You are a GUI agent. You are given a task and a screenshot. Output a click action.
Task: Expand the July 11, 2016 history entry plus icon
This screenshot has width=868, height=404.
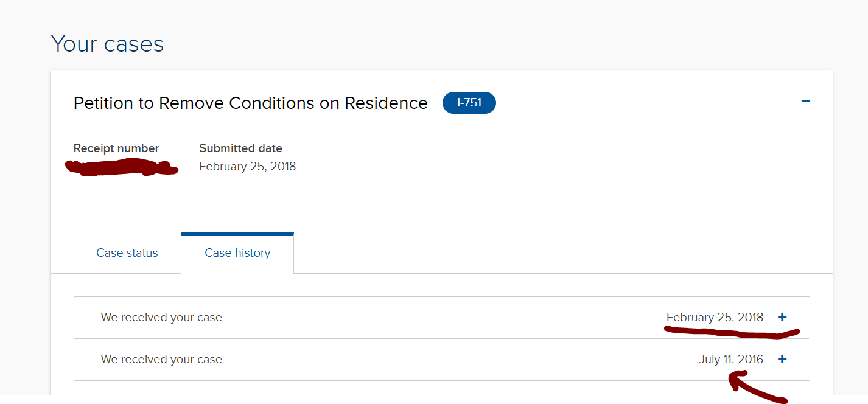782,359
